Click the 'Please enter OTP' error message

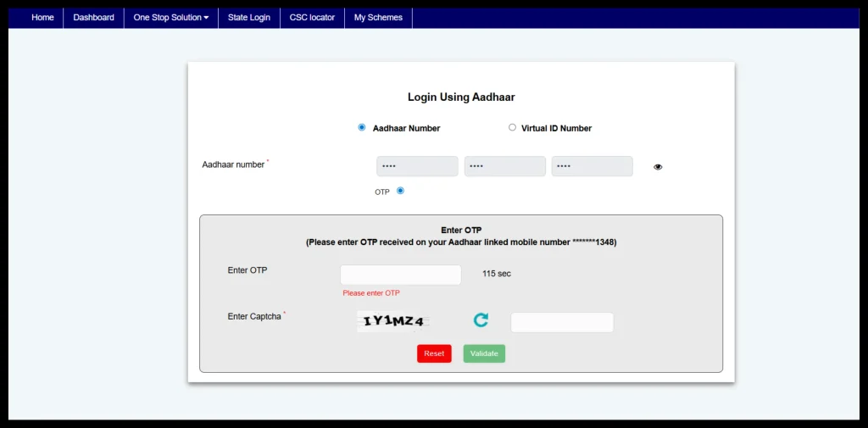[x=371, y=293]
